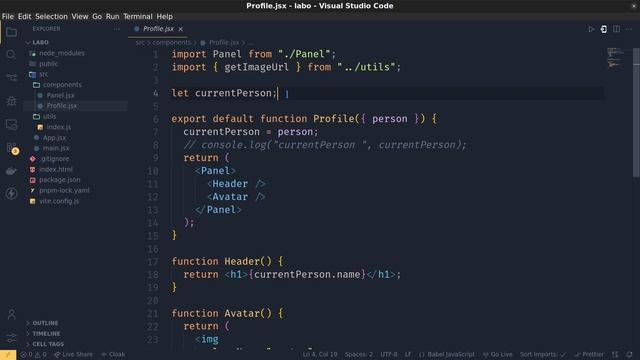Open the Explorer view in activity bar

point(11,32)
